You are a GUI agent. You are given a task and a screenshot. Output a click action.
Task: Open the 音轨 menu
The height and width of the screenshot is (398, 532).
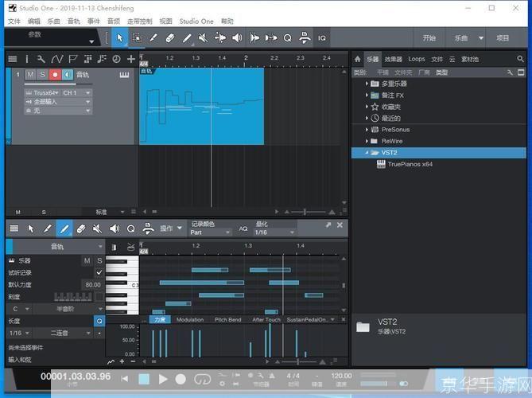74,21
